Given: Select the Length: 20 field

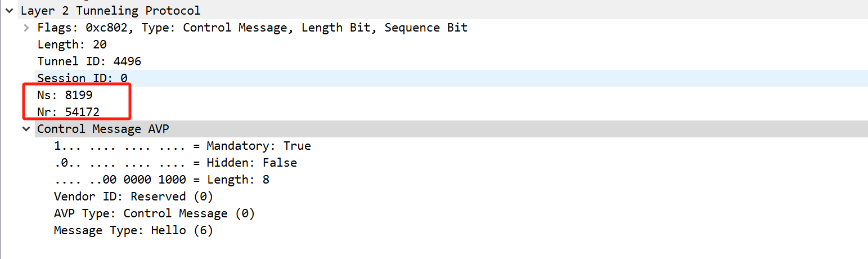Looking at the screenshot, I should pyautogui.click(x=72, y=44).
